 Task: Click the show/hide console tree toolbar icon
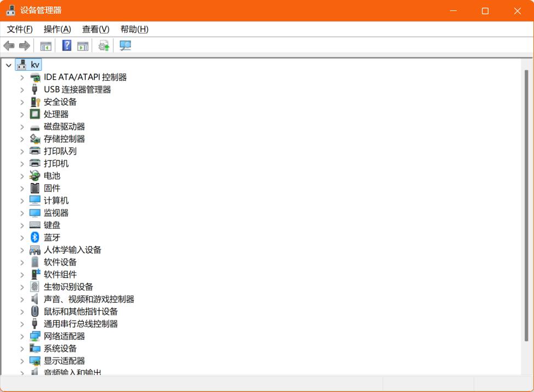46,46
